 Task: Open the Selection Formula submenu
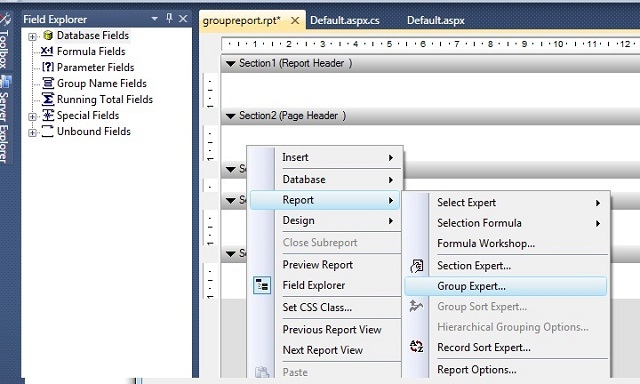tap(506, 223)
